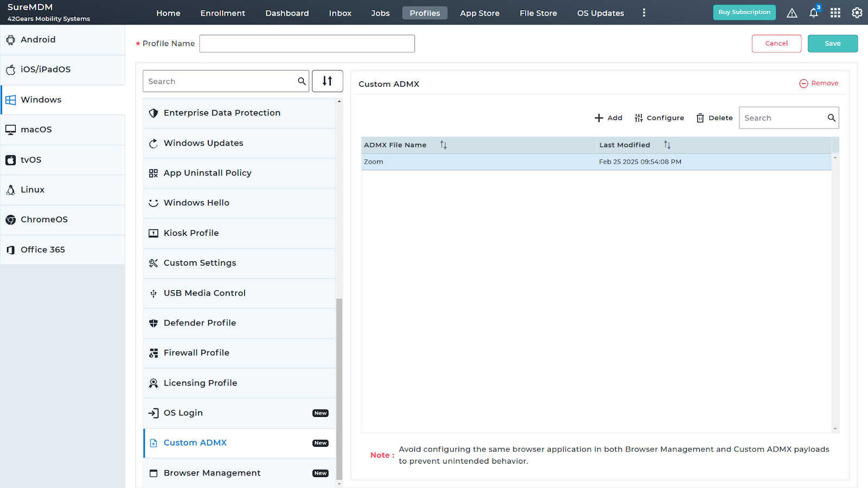Image resolution: width=868 pixels, height=488 pixels.
Task: Open the alerts warning triangle icon
Action: [792, 13]
